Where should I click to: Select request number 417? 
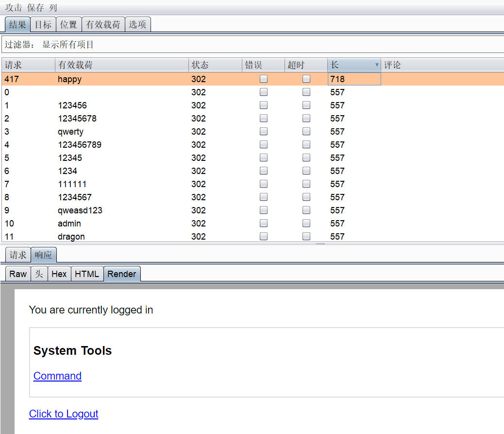(x=12, y=79)
